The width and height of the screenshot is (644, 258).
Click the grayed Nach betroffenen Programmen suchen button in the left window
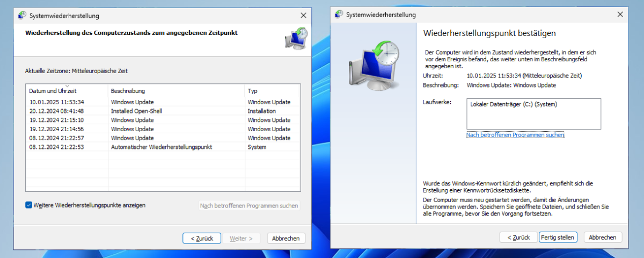point(249,205)
